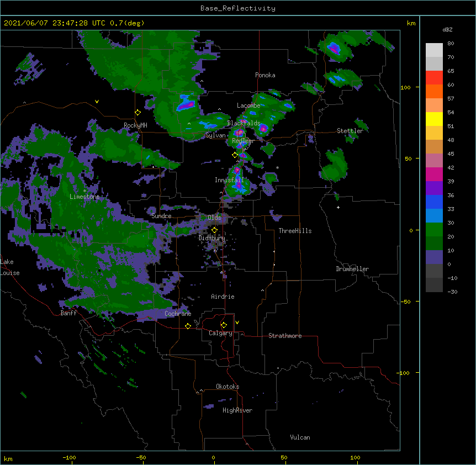
Task: Click the Limestone label
Action: [84, 197]
